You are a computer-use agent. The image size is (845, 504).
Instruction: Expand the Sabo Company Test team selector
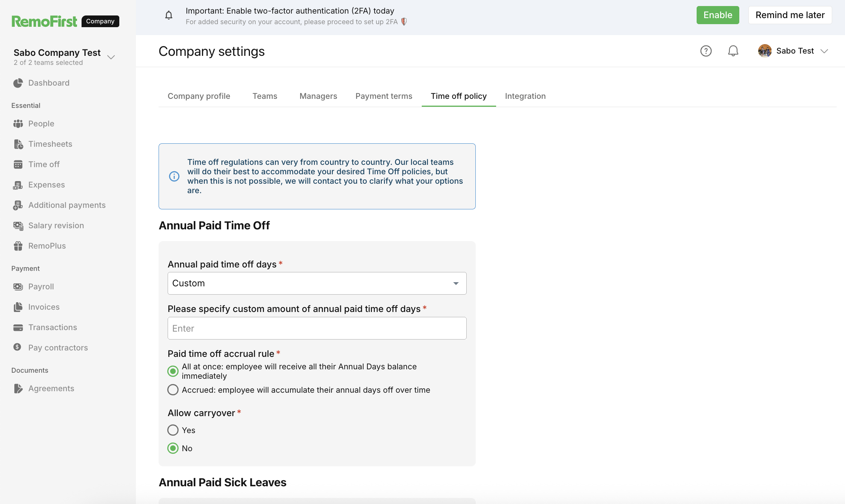111,57
